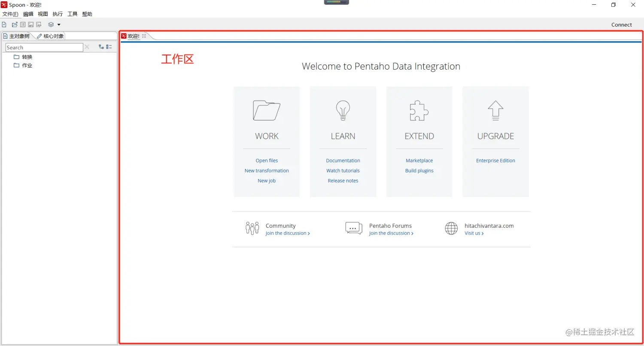Open the 视图 menu
The height and width of the screenshot is (346, 644).
click(x=43, y=14)
